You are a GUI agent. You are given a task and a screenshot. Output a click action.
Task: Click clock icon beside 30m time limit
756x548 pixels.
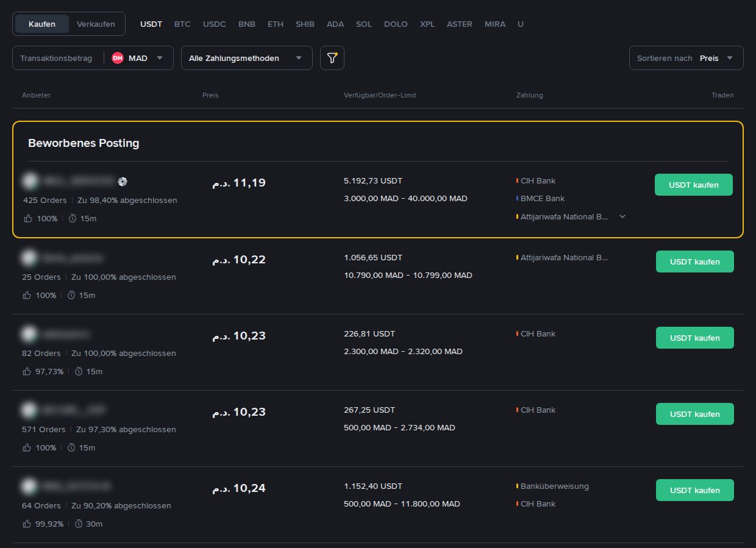click(x=79, y=524)
